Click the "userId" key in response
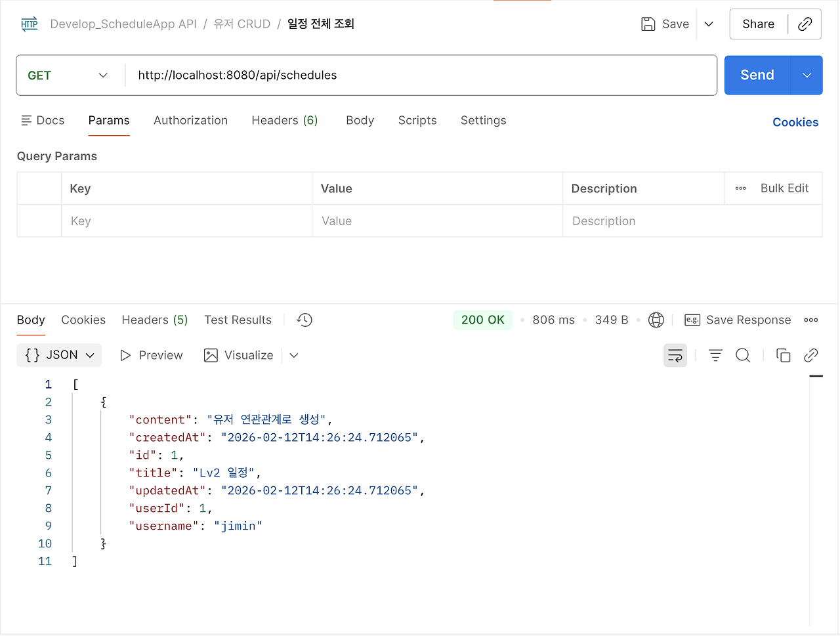This screenshot has height=636, width=840. click(x=157, y=508)
